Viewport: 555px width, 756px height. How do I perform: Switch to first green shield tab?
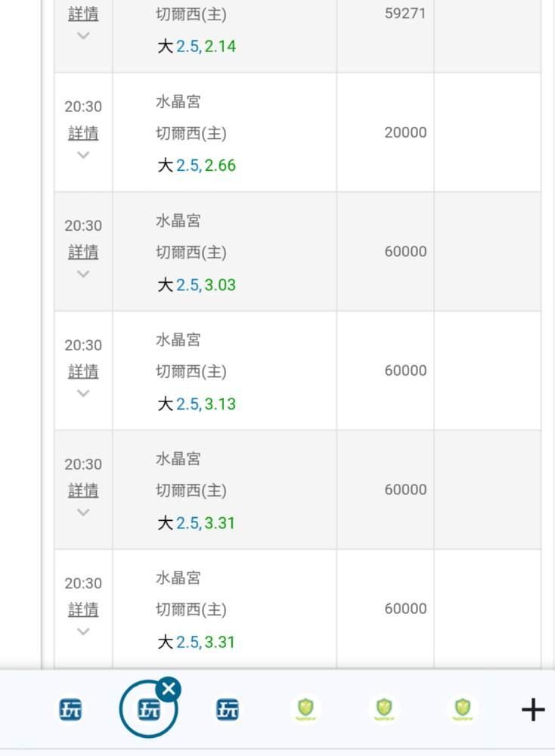(305, 709)
